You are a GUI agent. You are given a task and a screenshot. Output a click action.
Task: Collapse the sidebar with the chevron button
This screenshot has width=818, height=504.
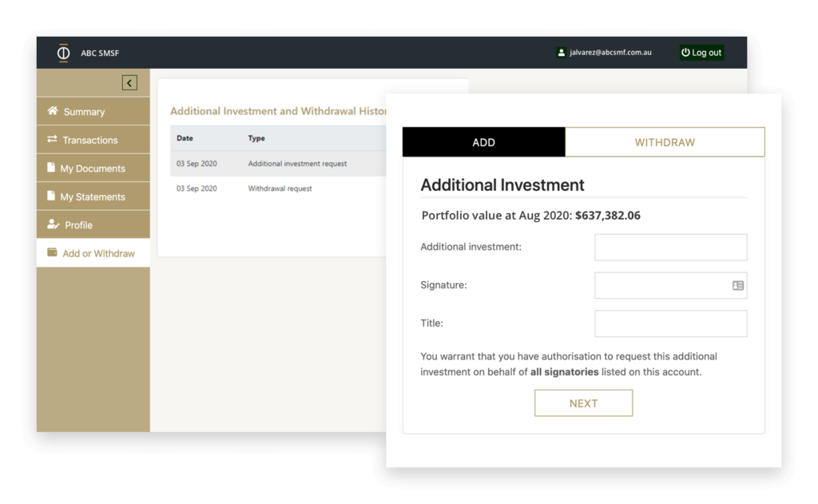[x=129, y=83]
